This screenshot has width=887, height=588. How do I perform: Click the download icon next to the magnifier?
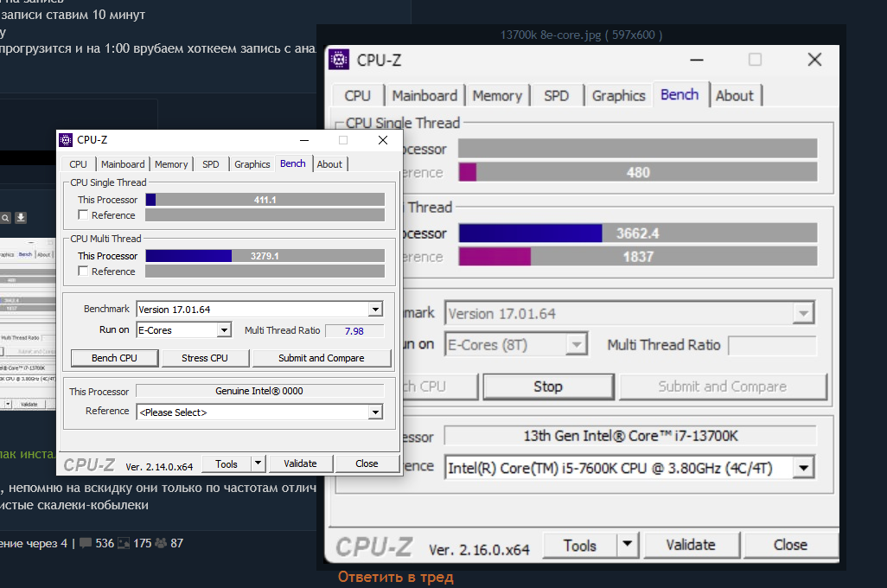21,218
